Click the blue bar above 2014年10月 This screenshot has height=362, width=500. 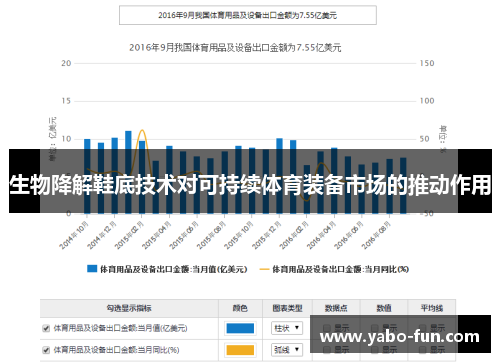87,176
